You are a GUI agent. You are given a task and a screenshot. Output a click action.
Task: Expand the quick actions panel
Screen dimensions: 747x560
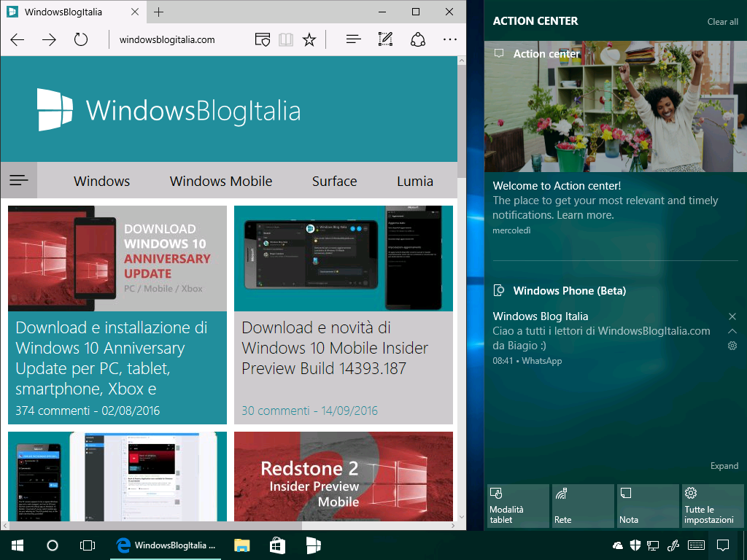724,466
